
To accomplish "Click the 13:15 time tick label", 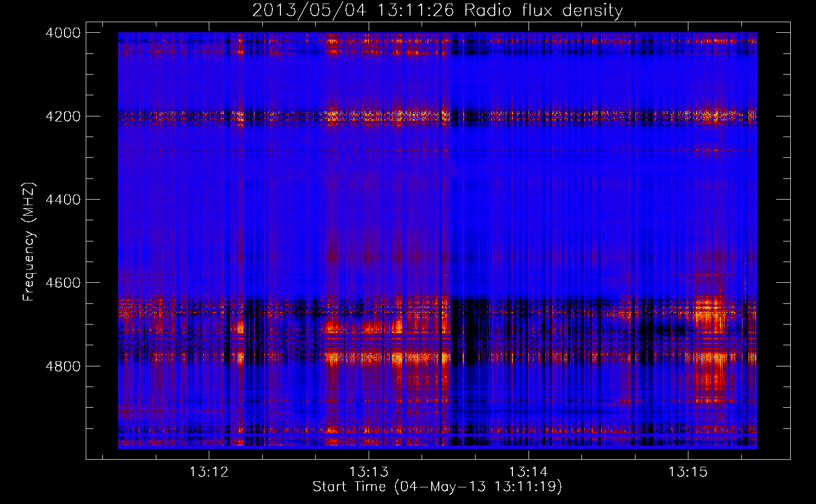I will 688,472.
